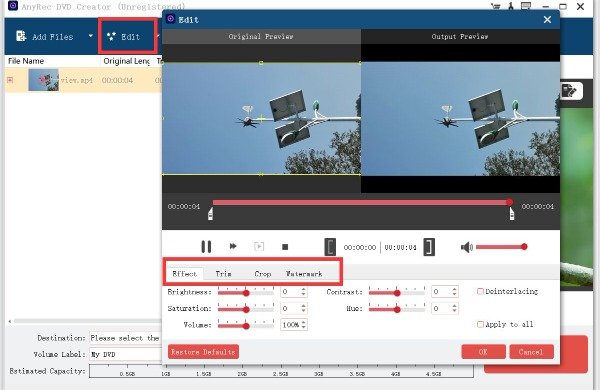Image resolution: width=600 pixels, height=390 pixels.
Task: Click the top crop handle in Original Preview
Action: [261, 62]
